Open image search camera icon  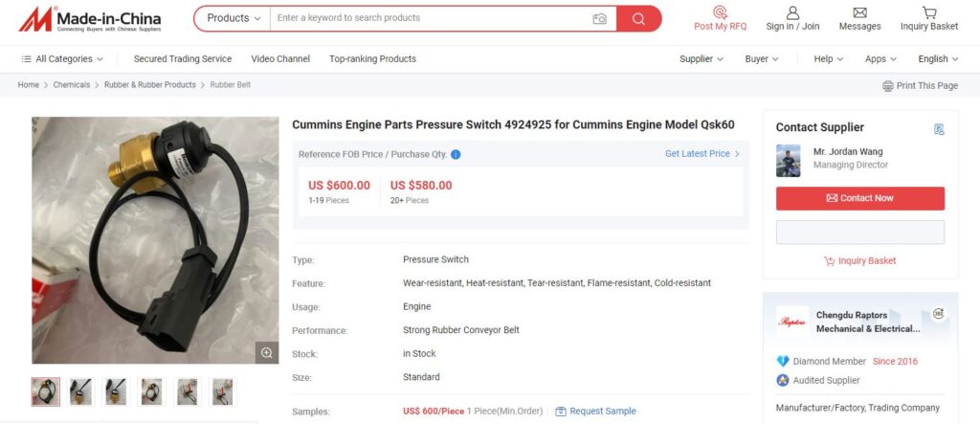point(599,18)
